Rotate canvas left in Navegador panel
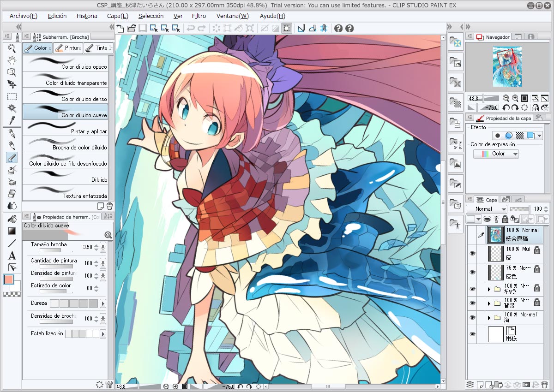The image size is (554, 392). pyautogui.click(x=506, y=107)
